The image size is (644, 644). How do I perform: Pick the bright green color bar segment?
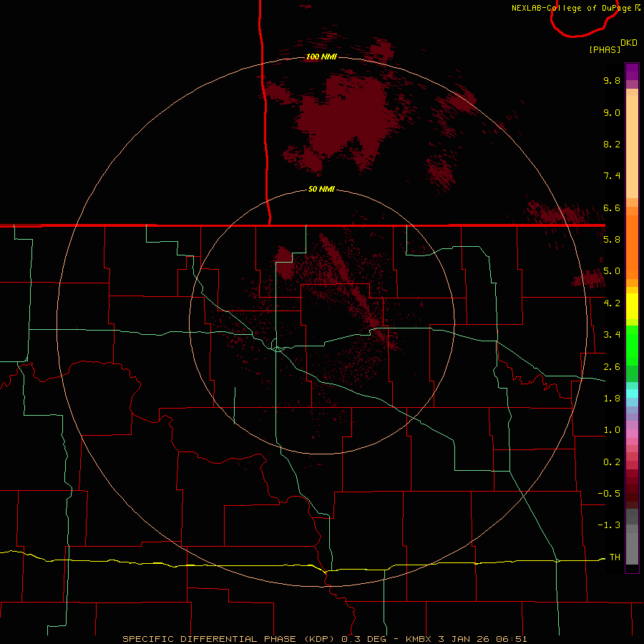pyautogui.click(x=632, y=345)
